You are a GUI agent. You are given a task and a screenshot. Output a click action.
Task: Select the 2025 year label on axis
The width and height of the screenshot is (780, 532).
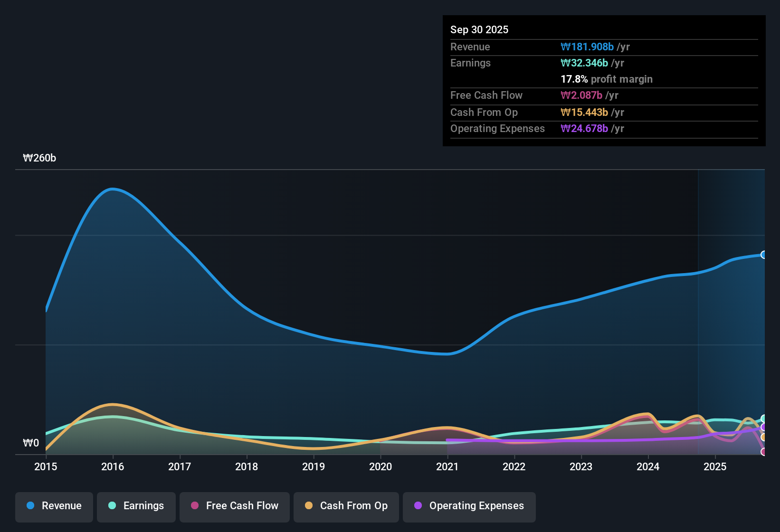pos(715,467)
